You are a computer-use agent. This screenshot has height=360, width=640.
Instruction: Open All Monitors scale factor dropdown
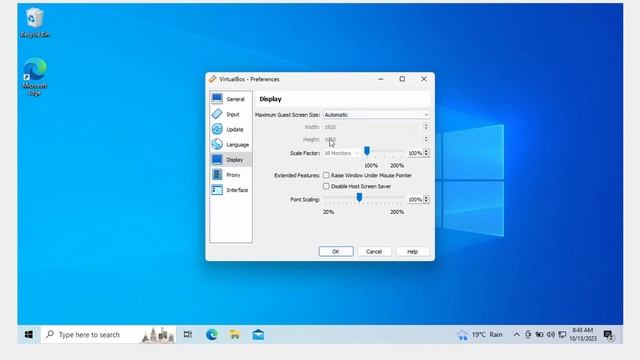(x=342, y=153)
